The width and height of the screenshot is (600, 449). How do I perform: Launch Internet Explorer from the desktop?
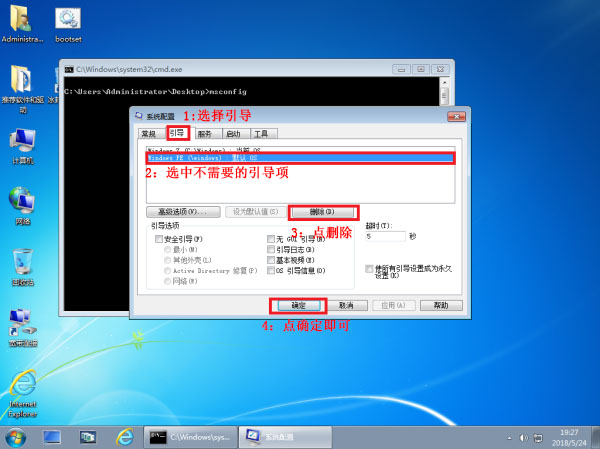(22, 385)
